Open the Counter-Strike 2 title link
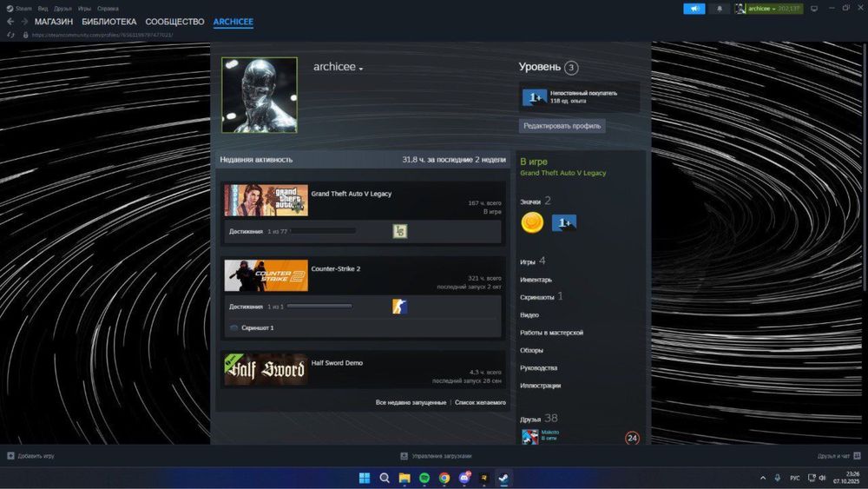 click(x=335, y=268)
